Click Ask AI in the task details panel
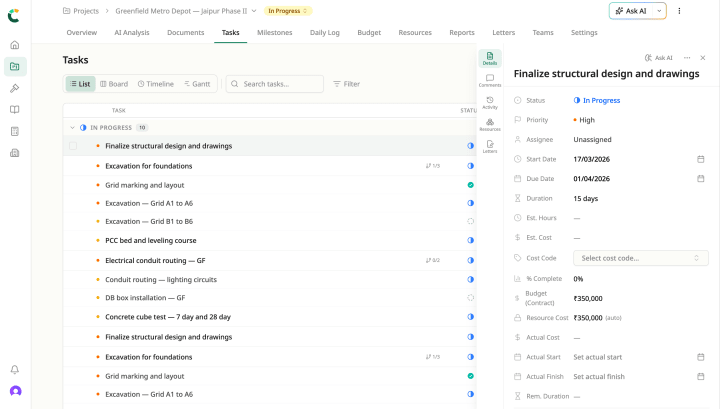 pos(658,58)
